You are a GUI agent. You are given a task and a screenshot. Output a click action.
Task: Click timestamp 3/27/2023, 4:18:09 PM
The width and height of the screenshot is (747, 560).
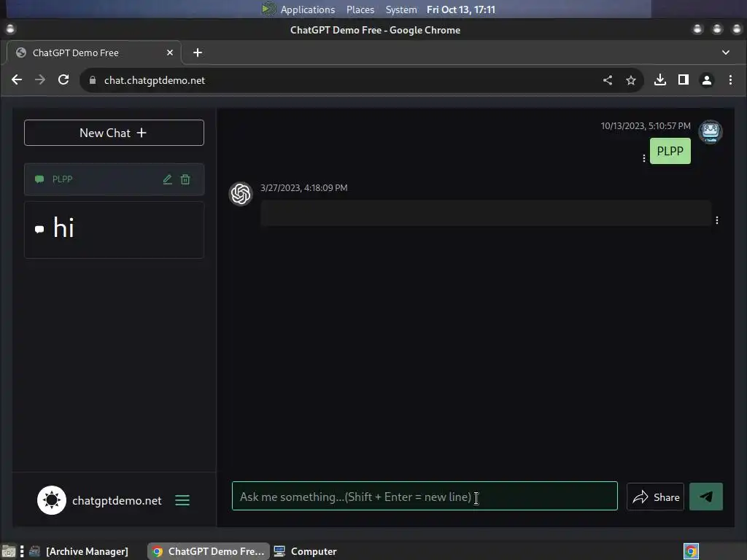click(304, 188)
